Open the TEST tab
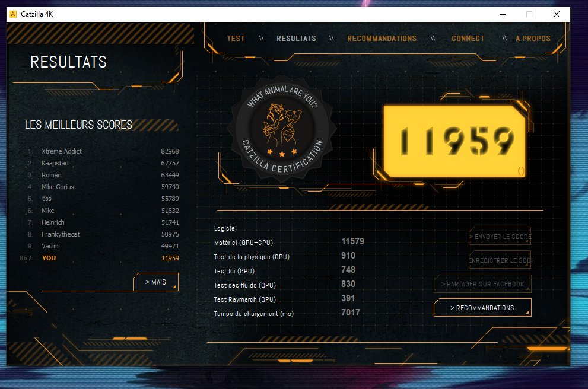 (x=236, y=38)
